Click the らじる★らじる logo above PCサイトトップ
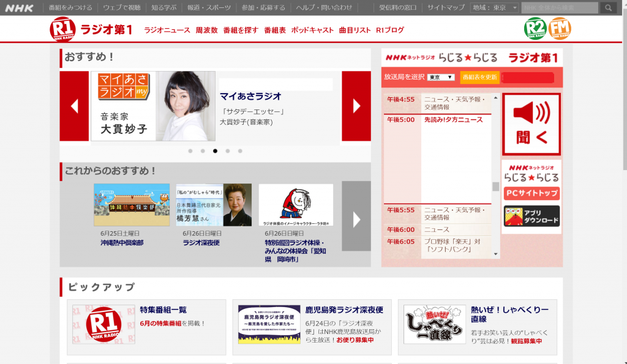The height and width of the screenshot is (364, 627). (x=531, y=173)
